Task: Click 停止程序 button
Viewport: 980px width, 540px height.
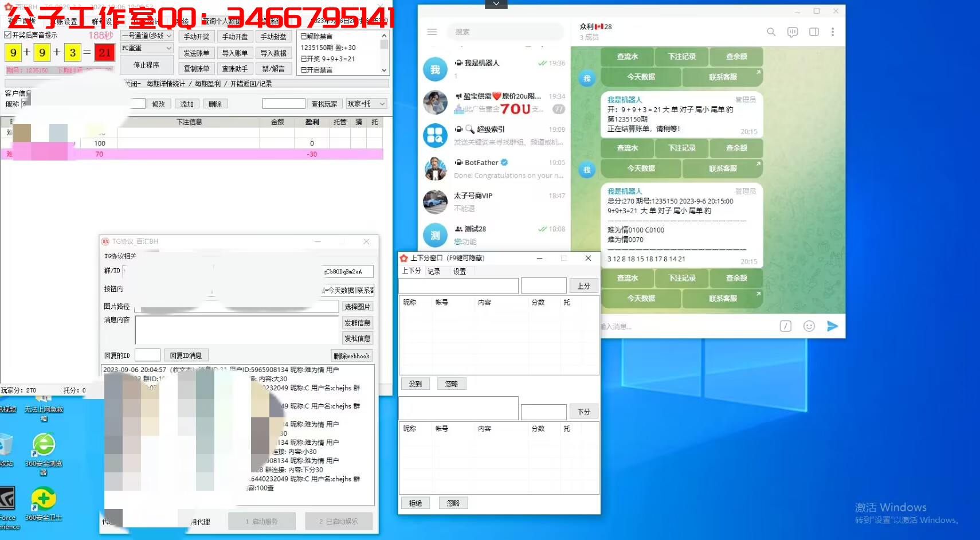Action: [x=146, y=65]
